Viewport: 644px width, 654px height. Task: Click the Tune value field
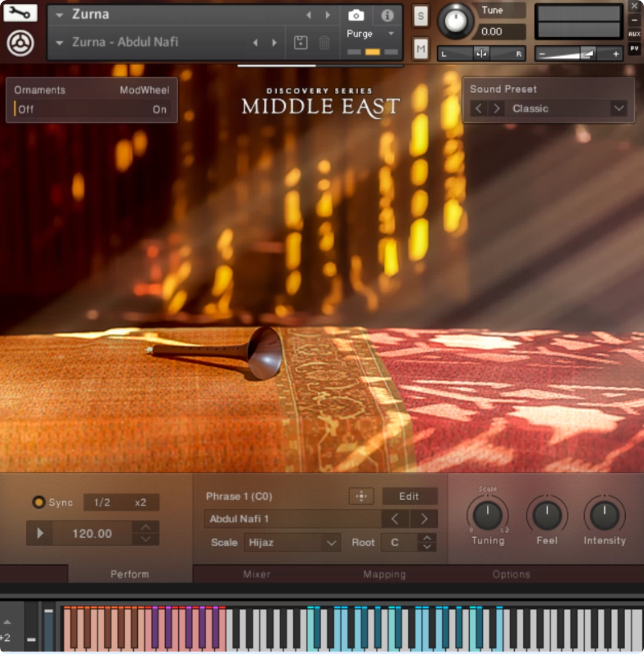pyautogui.click(x=499, y=31)
